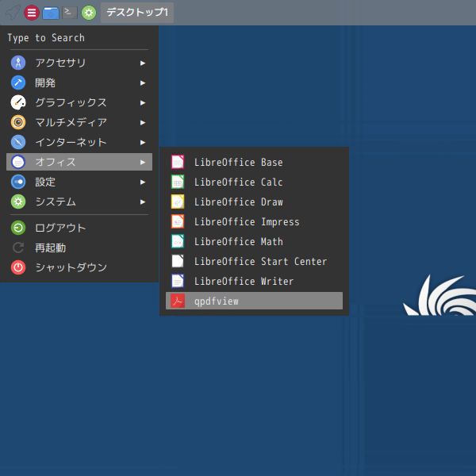Image resolution: width=476 pixels, height=476 pixels.
Task: Open the green settings gear in panel
Action: coord(89,13)
